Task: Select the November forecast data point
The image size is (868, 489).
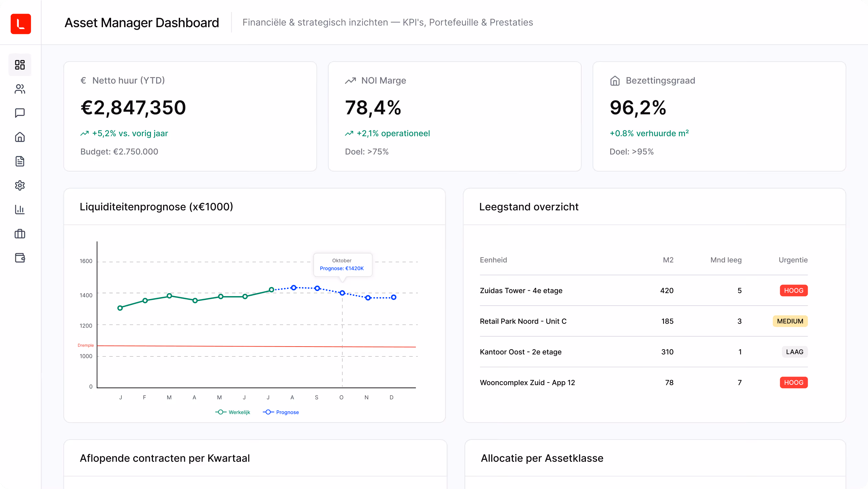Action: coord(368,298)
